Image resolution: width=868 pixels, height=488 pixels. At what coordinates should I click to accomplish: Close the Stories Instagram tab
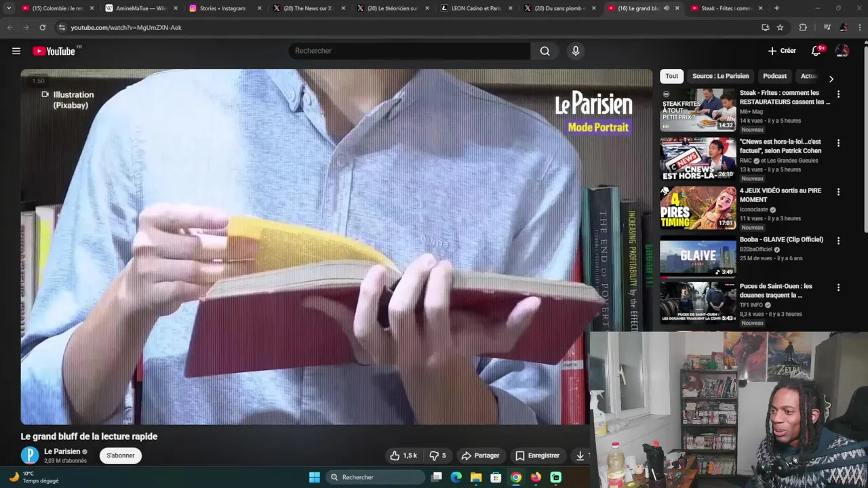(259, 8)
